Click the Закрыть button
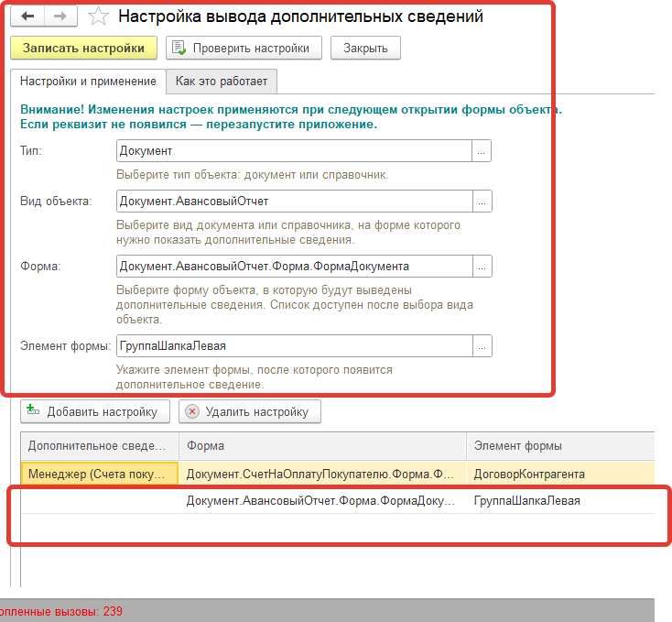Screen dimensions: 672x622 365,48
